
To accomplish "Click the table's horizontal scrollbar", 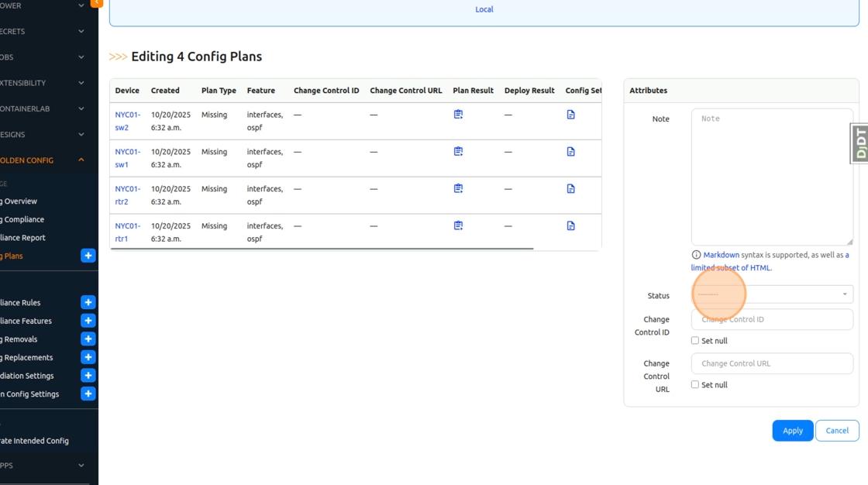I will (322, 249).
